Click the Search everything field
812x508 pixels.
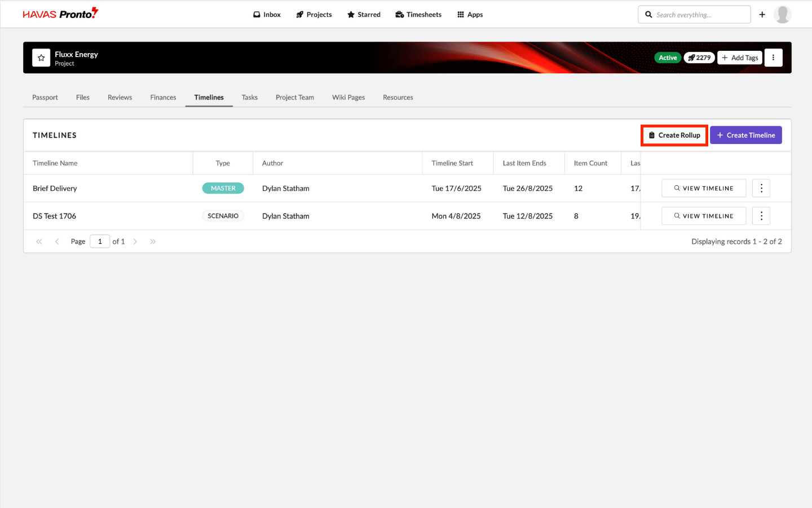point(694,15)
